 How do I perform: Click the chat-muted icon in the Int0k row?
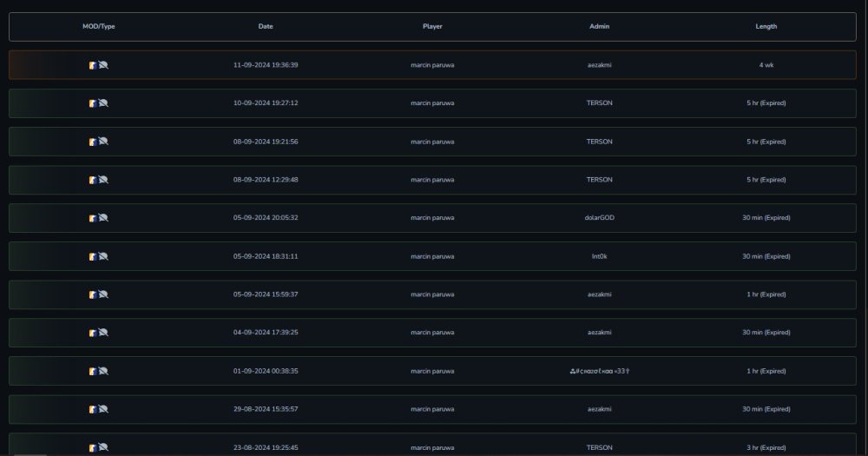103,256
